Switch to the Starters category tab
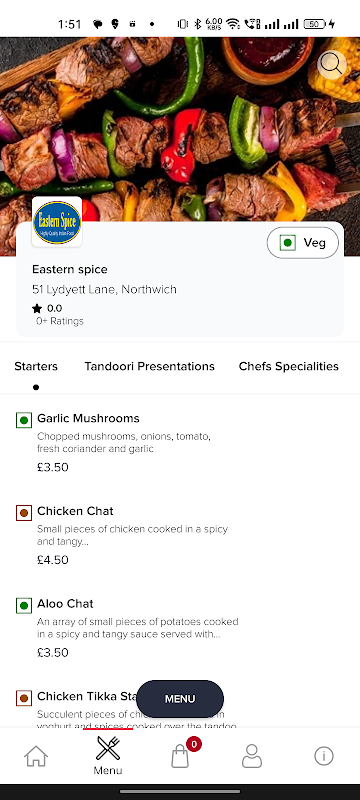Viewport: 360px width, 800px height. 36,366
